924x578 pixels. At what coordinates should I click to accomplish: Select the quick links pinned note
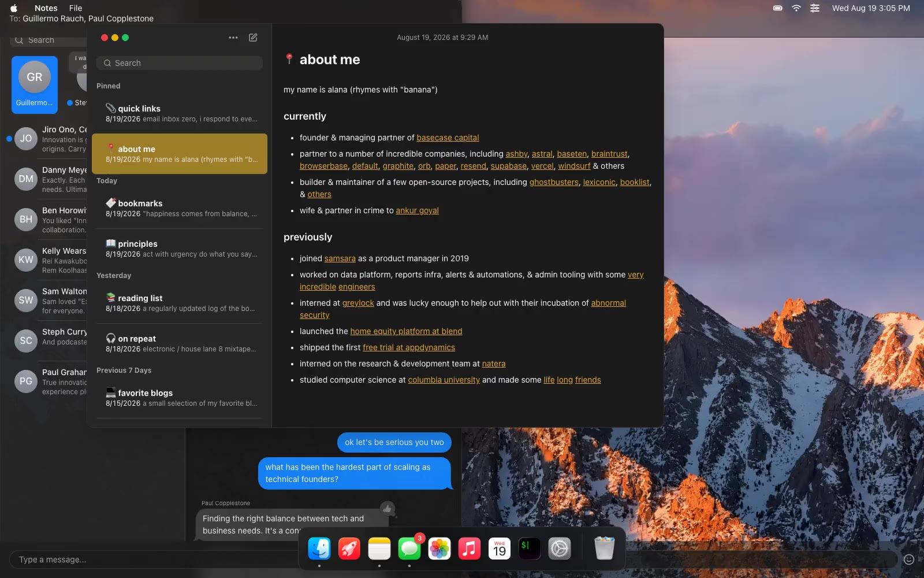[180, 113]
